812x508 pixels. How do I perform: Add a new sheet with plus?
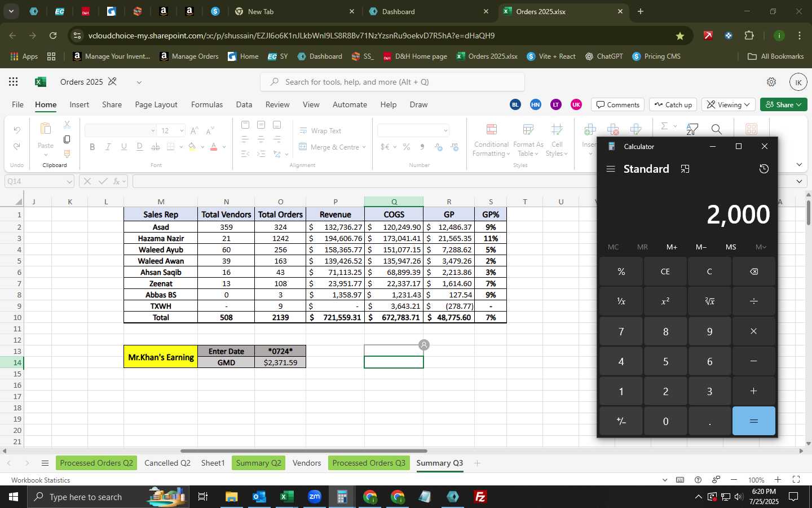477,463
